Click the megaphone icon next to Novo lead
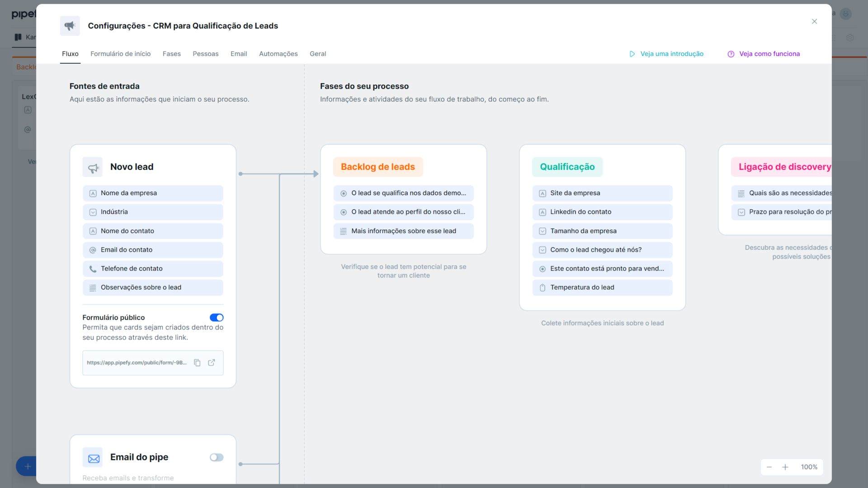 point(93,167)
